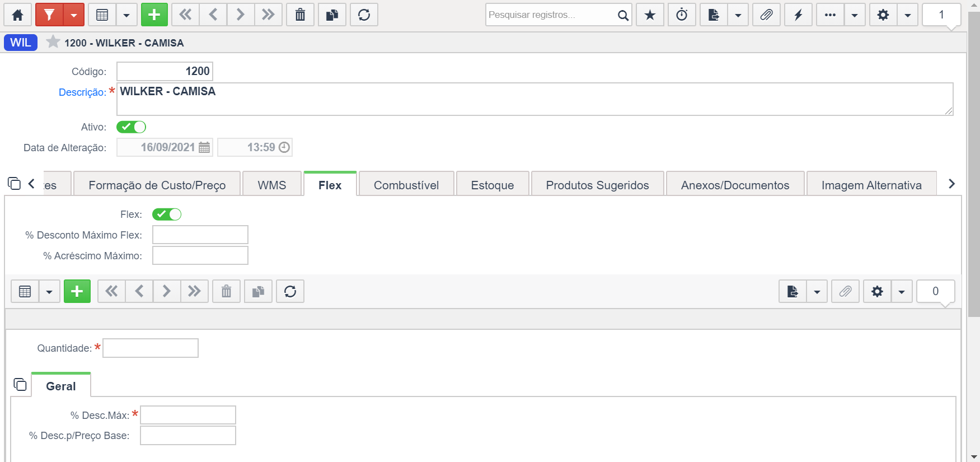Open dropdown next to red filter button
The image size is (980, 462).
coord(73,15)
